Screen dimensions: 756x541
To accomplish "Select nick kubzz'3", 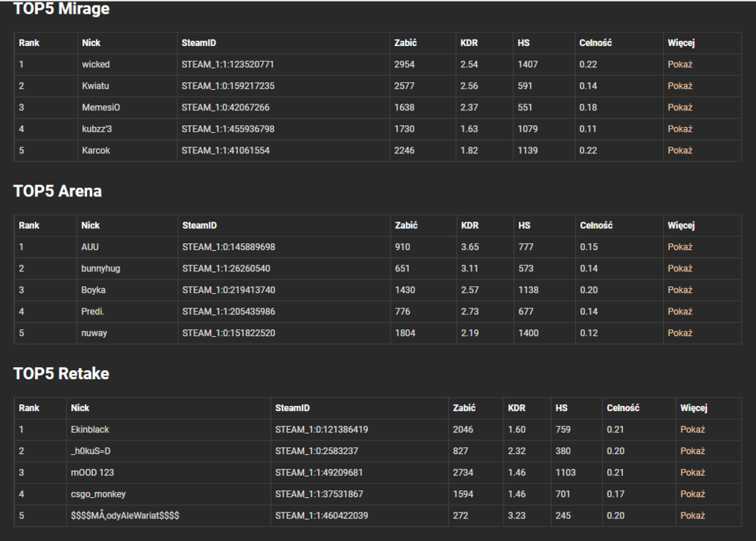I will point(97,129).
